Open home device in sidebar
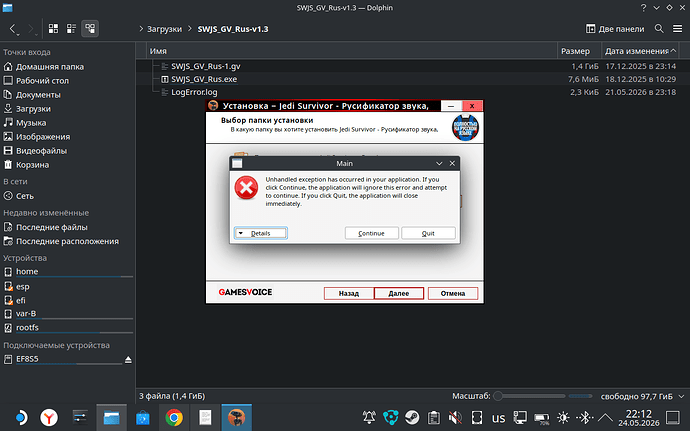Image resolution: width=690 pixels, height=431 pixels. (67, 272)
